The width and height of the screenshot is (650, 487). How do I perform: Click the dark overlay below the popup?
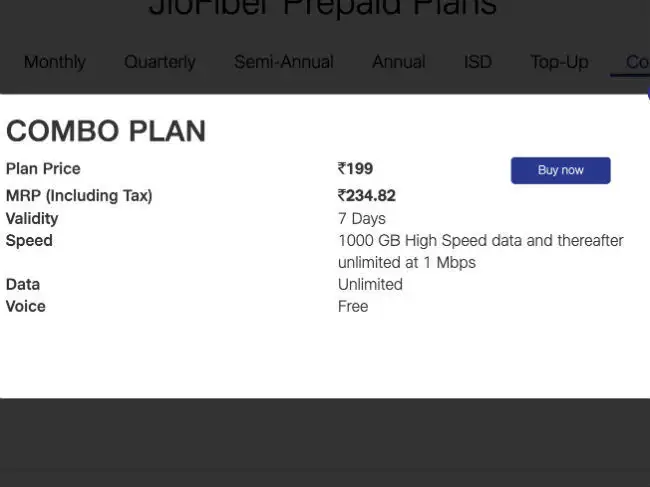[x=325, y=443]
